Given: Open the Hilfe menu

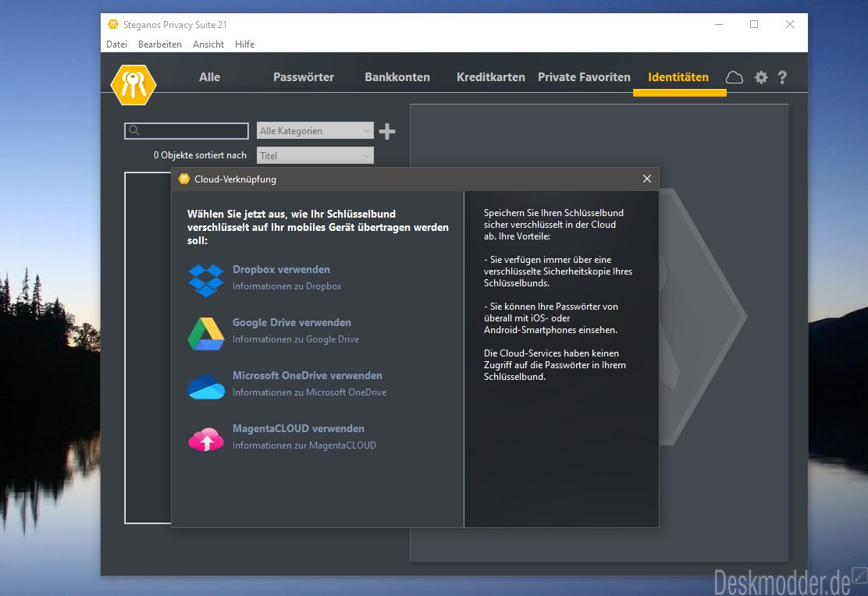Looking at the screenshot, I should click(x=244, y=44).
